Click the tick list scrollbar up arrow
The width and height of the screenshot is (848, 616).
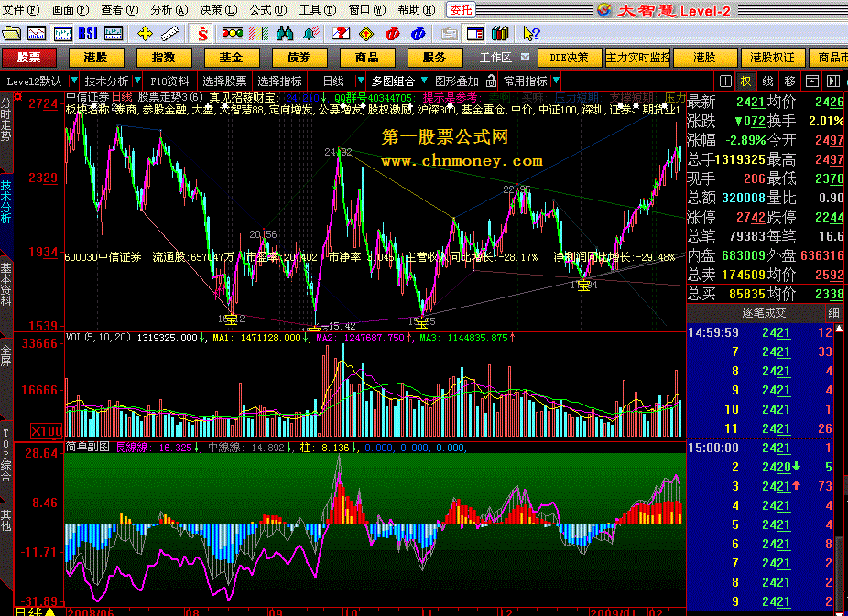click(840, 329)
